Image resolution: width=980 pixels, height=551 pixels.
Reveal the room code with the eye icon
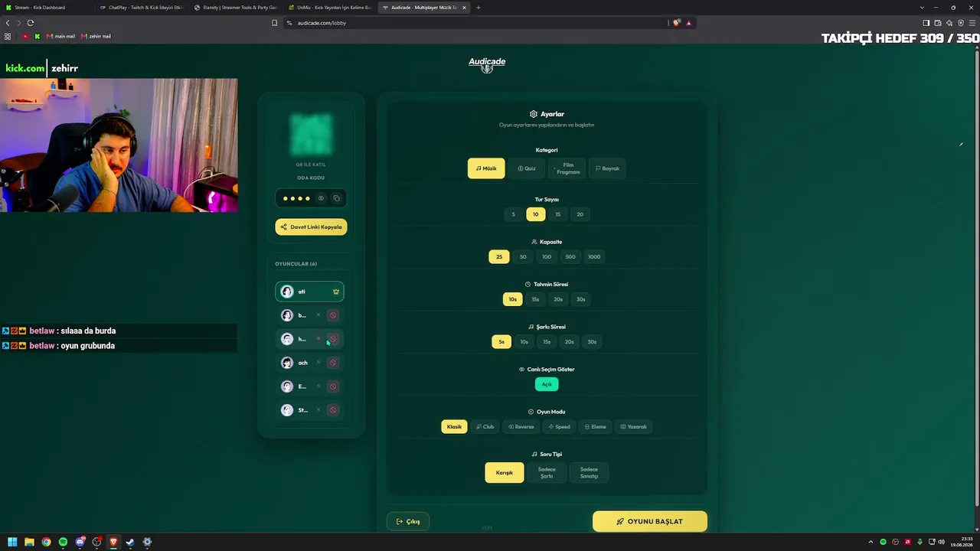pyautogui.click(x=321, y=198)
